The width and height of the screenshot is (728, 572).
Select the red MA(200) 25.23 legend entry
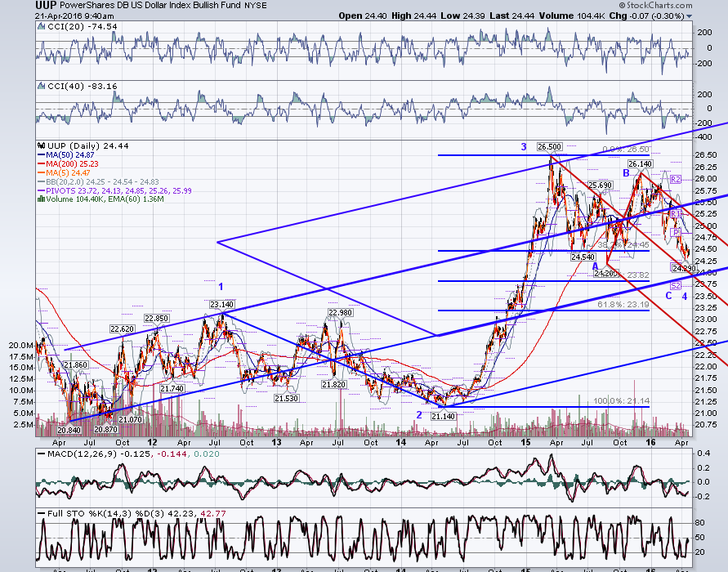(x=72, y=164)
